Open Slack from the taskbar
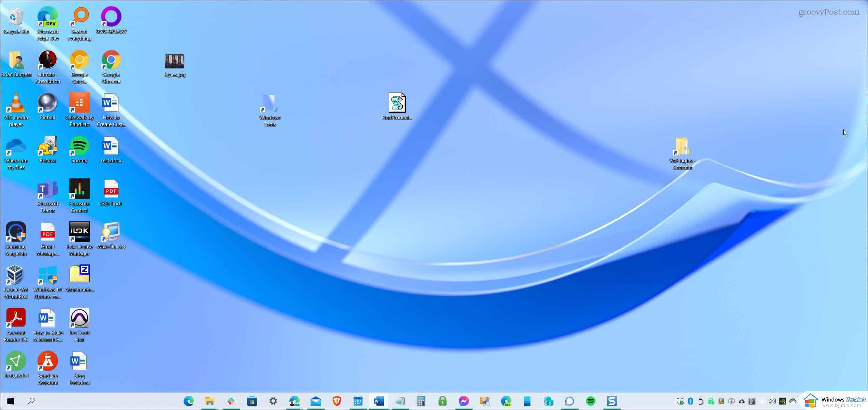The image size is (868, 410). click(231, 401)
